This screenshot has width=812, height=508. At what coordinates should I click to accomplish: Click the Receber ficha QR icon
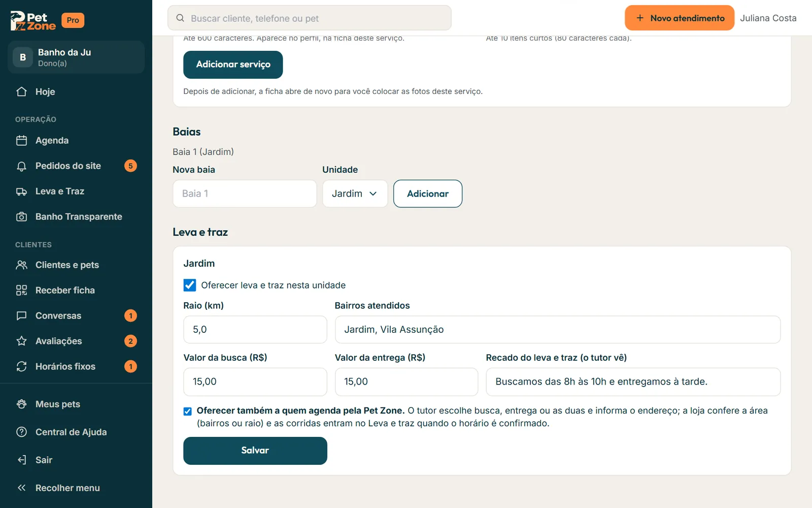pos(21,291)
